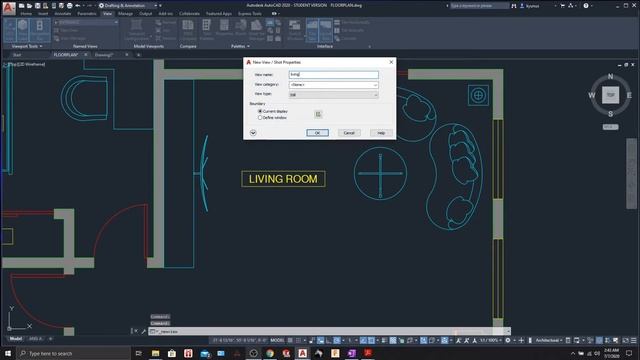The width and height of the screenshot is (640, 360).
Task: Toggle the View Cube button in ribbon
Action: (22, 30)
